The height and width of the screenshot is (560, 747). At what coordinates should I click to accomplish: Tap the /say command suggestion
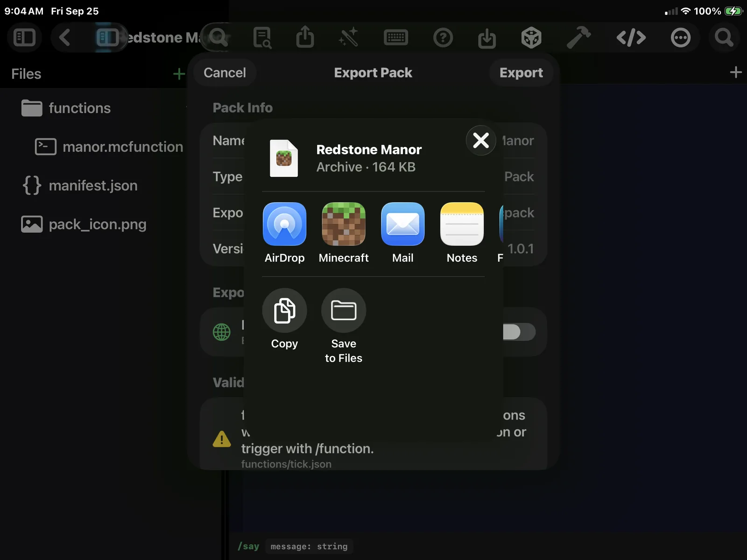tap(248, 546)
